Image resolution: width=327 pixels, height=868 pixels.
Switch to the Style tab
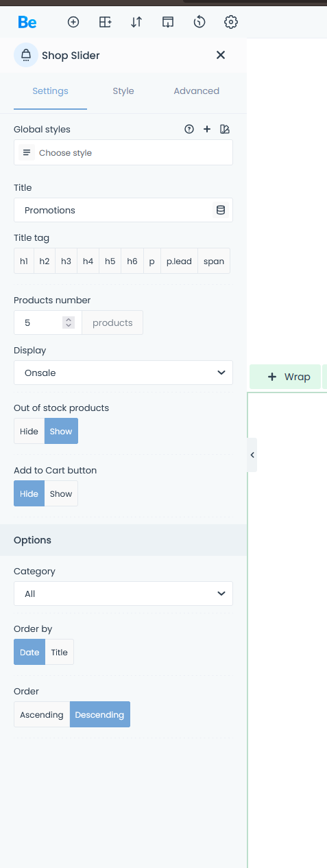pyautogui.click(x=123, y=91)
